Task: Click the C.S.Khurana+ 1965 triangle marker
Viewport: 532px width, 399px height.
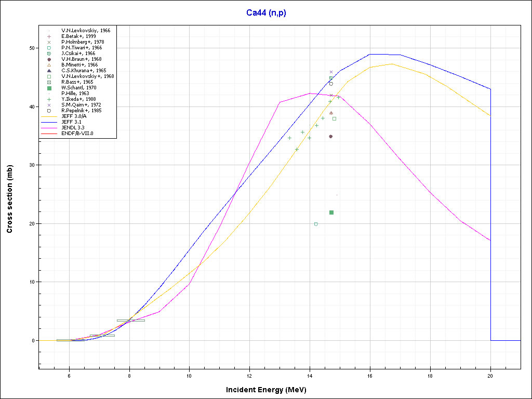Action: coord(48,71)
